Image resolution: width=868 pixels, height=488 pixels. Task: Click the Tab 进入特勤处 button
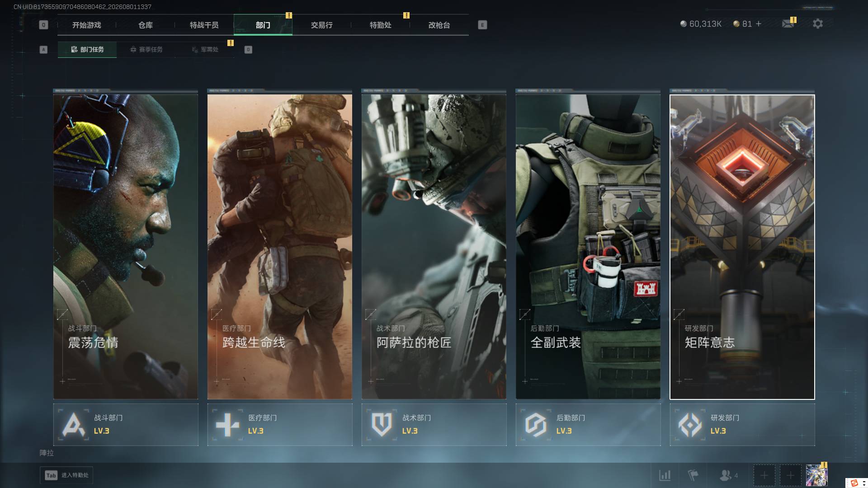click(x=66, y=475)
